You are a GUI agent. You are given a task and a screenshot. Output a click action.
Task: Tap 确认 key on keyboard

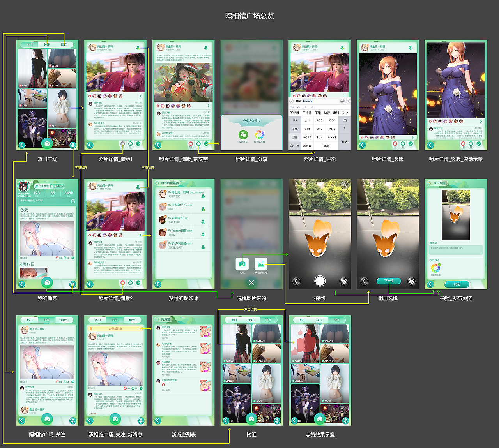coord(345,141)
